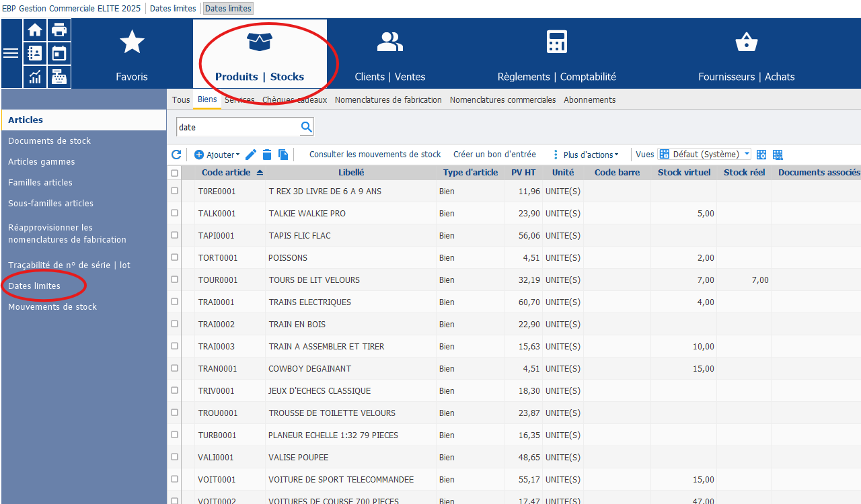Check the TALK0001 row checkbox
The image size is (861, 504).
pyautogui.click(x=175, y=213)
